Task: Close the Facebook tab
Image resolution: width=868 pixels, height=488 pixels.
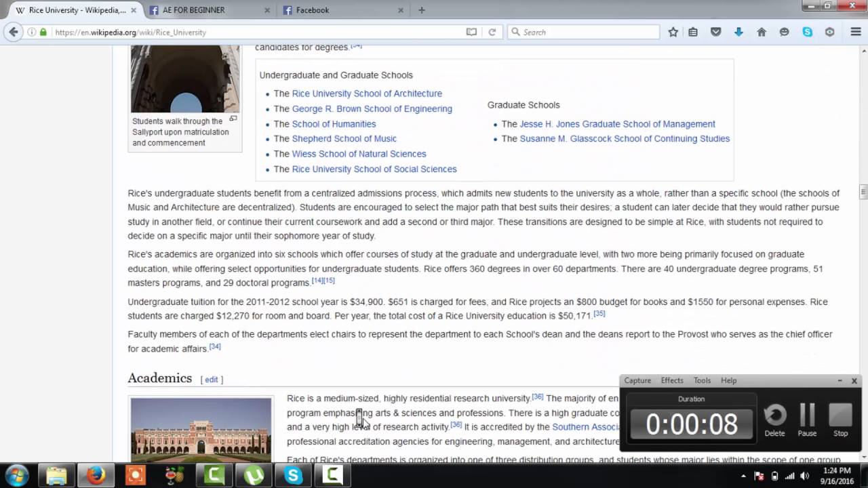Action: [x=401, y=10]
